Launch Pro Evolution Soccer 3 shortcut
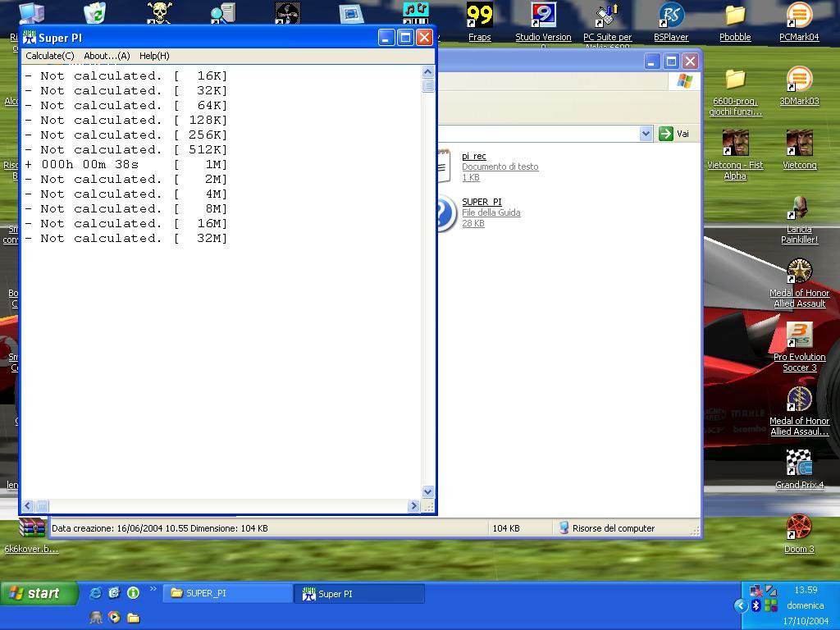 click(799, 347)
